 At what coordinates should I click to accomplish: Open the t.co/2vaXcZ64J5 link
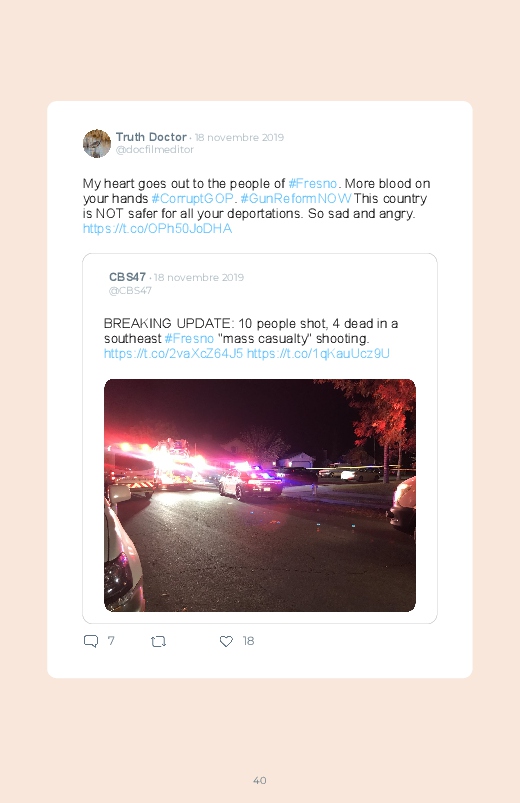pyautogui.click(x=173, y=353)
